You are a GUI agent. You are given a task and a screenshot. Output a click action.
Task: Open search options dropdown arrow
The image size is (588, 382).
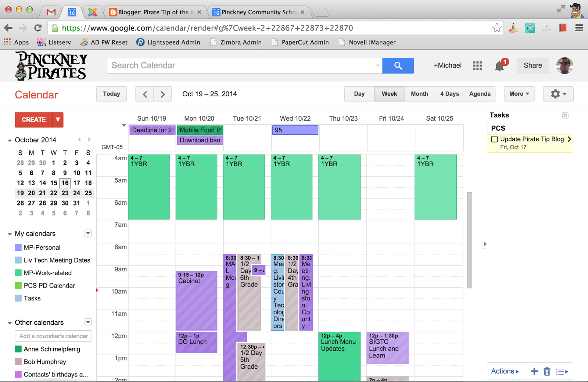point(377,65)
